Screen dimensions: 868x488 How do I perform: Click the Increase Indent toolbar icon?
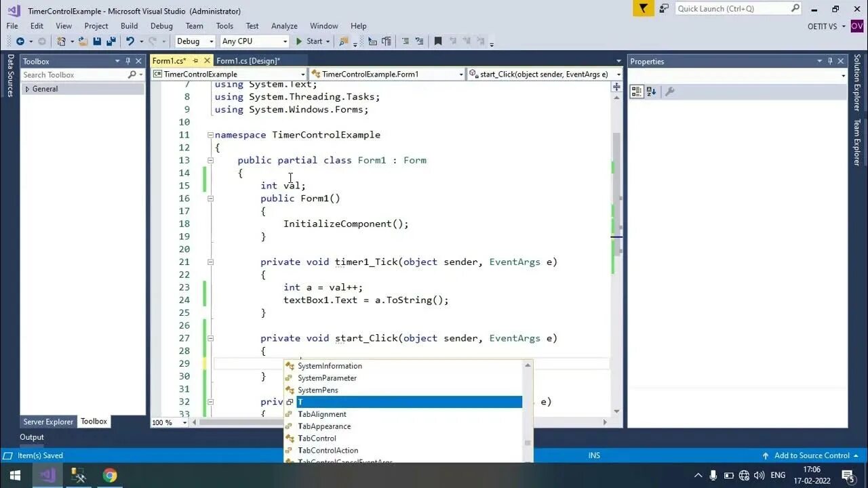[x=387, y=41]
